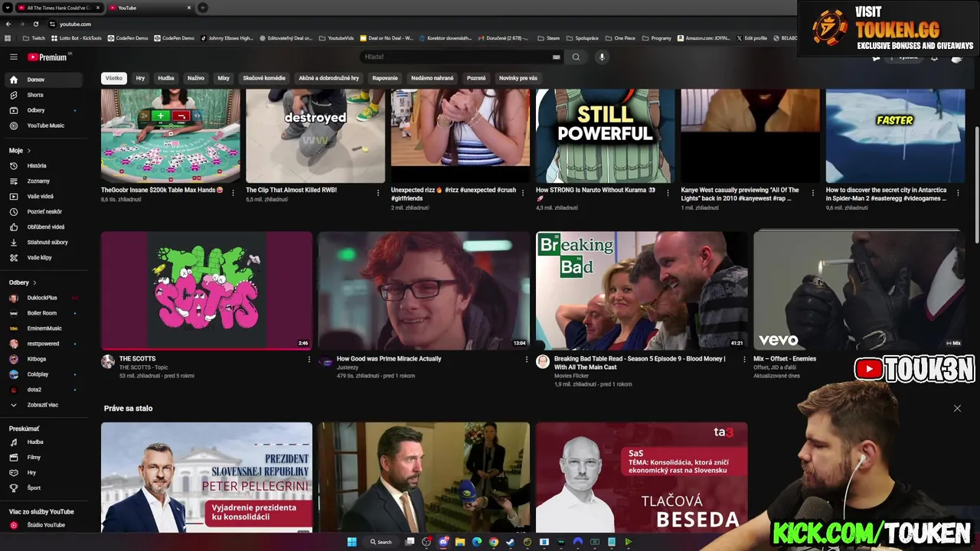Click the Windows Start button

(x=352, y=542)
